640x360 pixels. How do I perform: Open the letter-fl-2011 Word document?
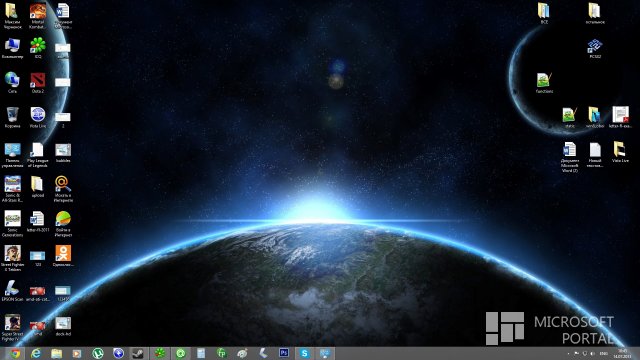click(38, 222)
